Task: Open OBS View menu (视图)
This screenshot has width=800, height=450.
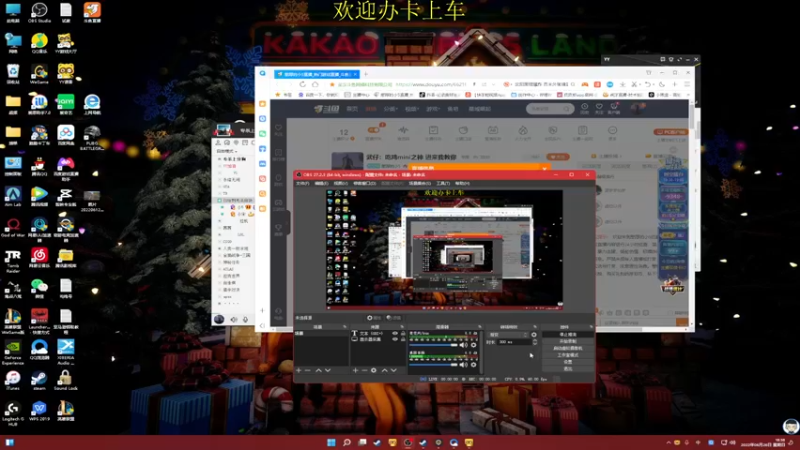Action: pyautogui.click(x=340, y=183)
